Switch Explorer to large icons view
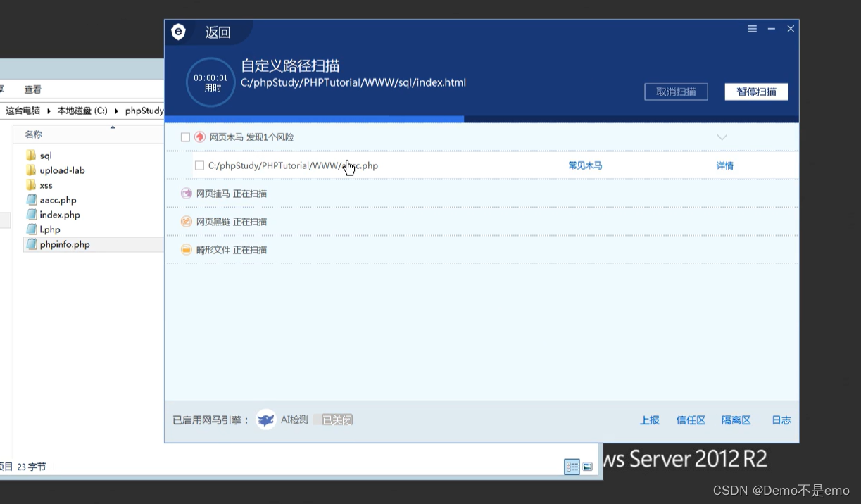Viewport: 861px width, 504px height. (x=587, y=467)
